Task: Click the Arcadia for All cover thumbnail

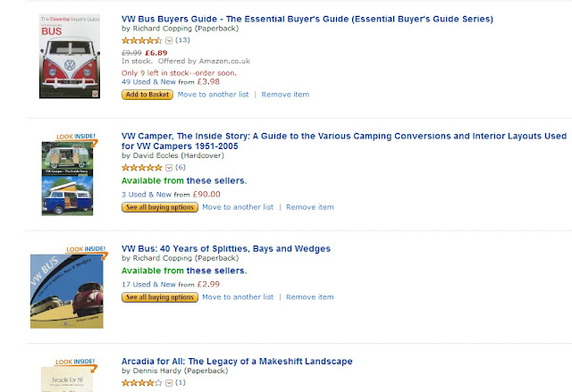Action: pyautogui.click(x=67, y=379)
